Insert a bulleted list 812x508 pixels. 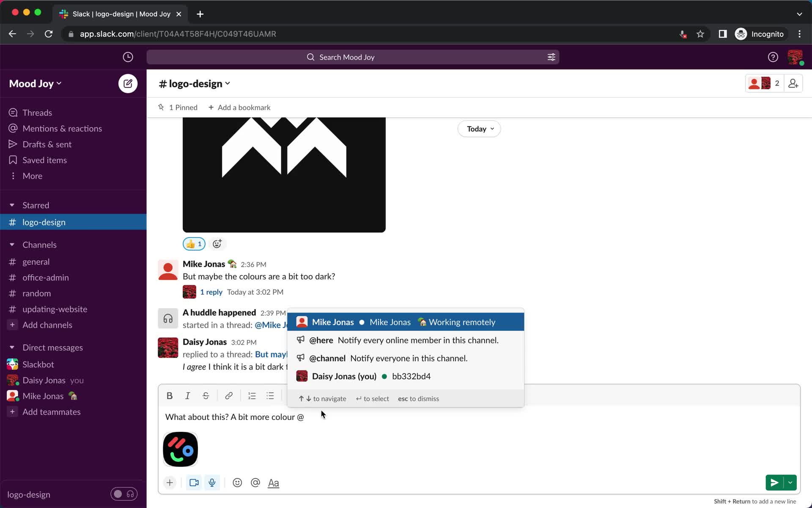point(270,396)
